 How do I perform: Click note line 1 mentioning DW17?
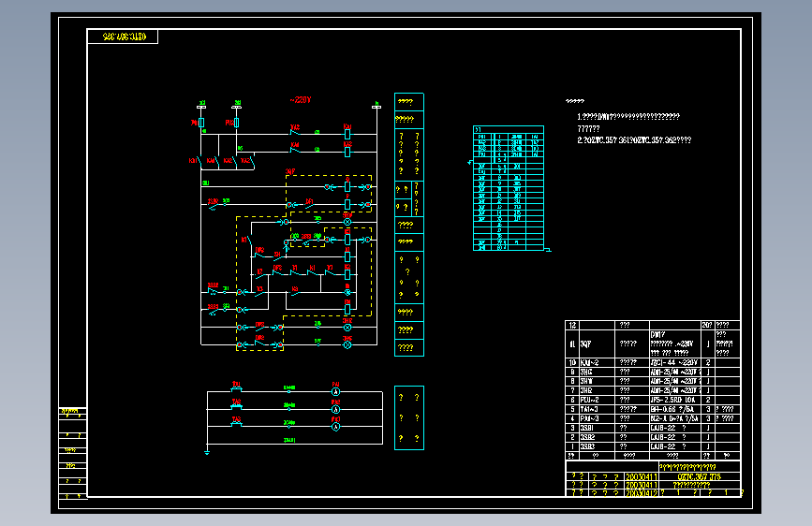pos(628,117)
